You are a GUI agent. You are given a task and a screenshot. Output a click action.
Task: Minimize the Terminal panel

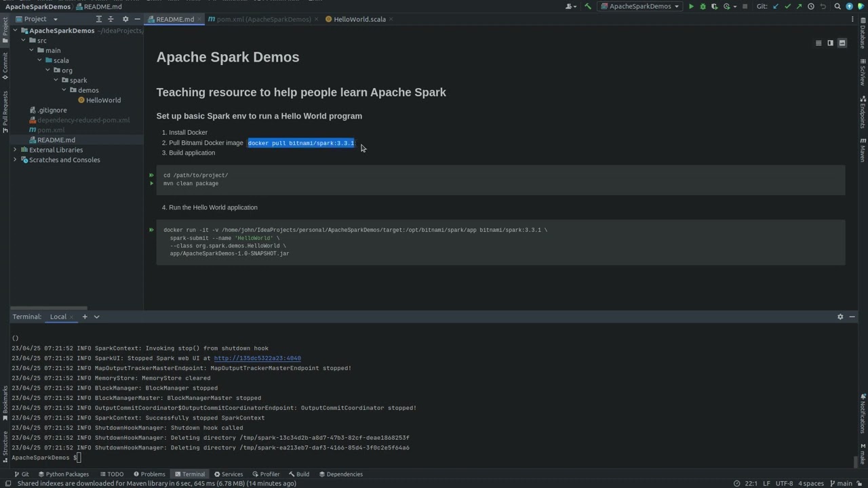852,317
